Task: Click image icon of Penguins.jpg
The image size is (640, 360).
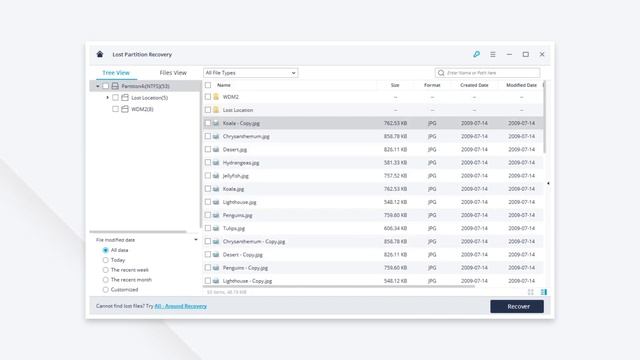Action: (x=216, y=215)
